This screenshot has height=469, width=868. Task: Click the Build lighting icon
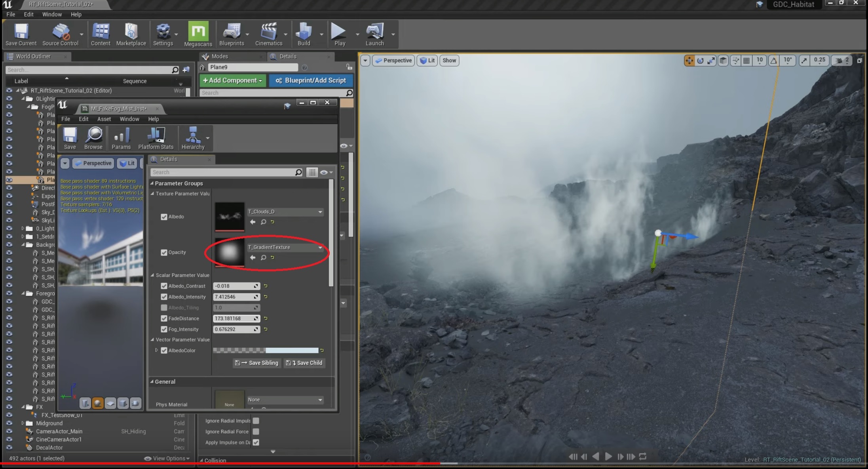tap(304, 34)
